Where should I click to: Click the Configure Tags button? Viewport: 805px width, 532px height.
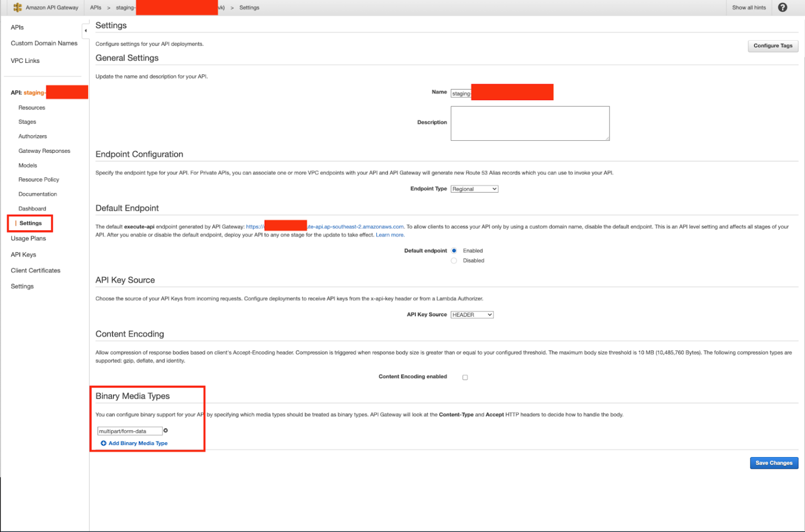[x=773, y=46]
